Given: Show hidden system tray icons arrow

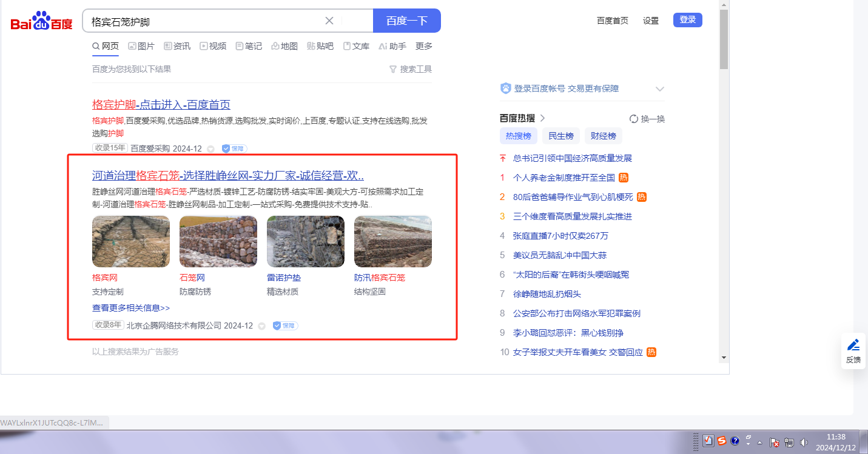Looking at the screenshot, I should tap(759, 442).
